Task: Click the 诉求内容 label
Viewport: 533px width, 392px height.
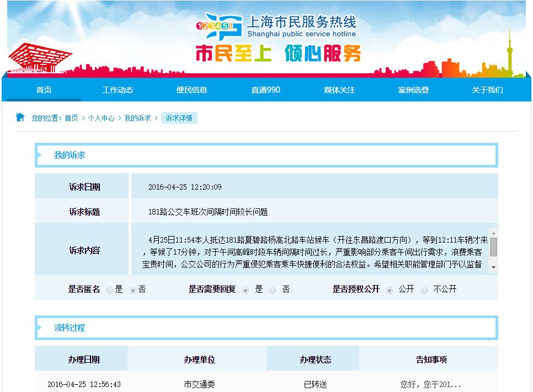Action: [84, 250]
